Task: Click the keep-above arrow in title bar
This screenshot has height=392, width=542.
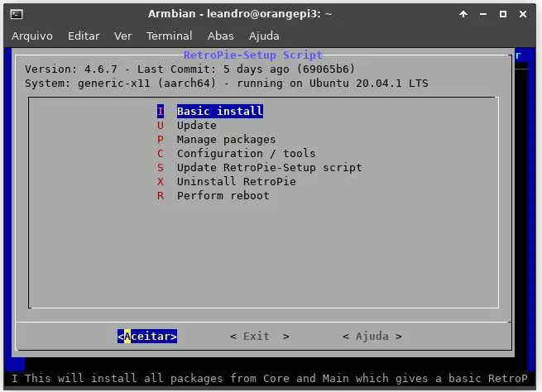Action: pyautogui.click(x=463, y=14)
